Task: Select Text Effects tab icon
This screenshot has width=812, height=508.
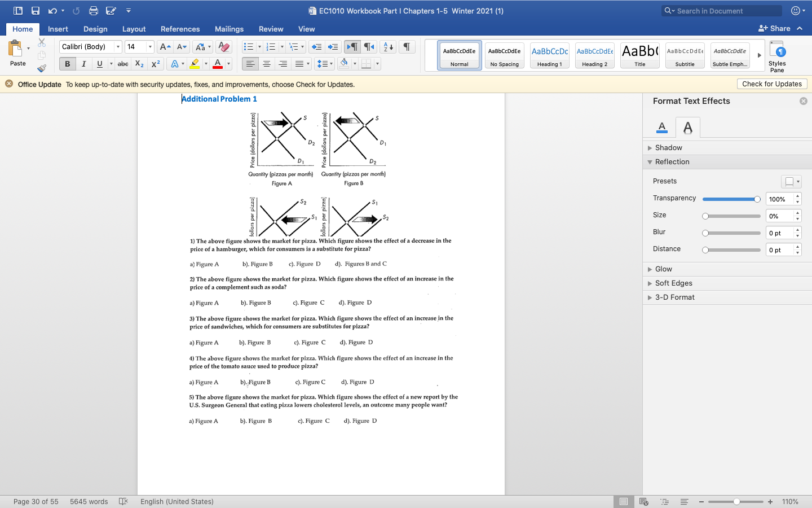Action: tap(688, 128)
